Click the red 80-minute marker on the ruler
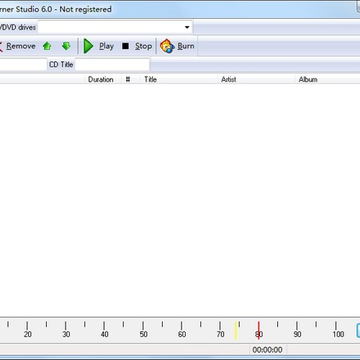Viewport: 360px width, 360px height. (x=258, y=330)
